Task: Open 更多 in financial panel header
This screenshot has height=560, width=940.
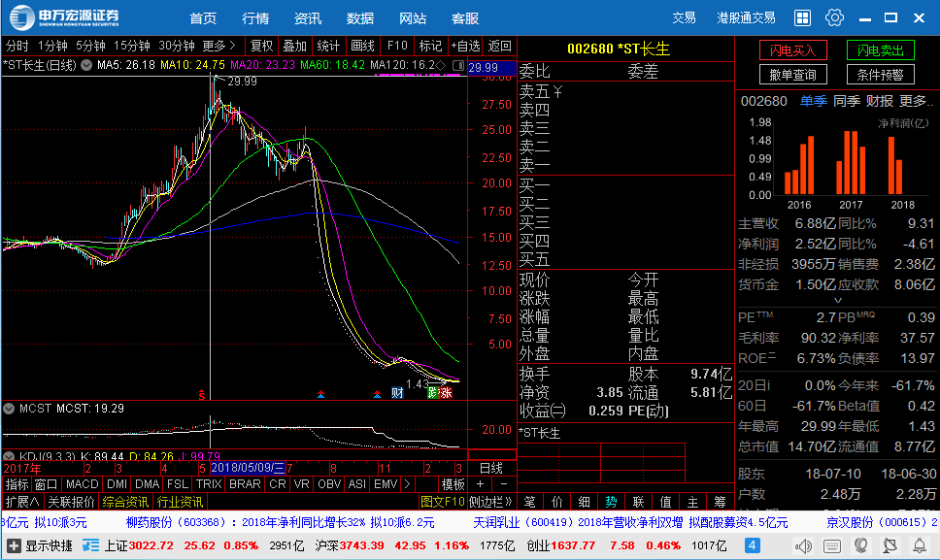Action: coord(916,101)
